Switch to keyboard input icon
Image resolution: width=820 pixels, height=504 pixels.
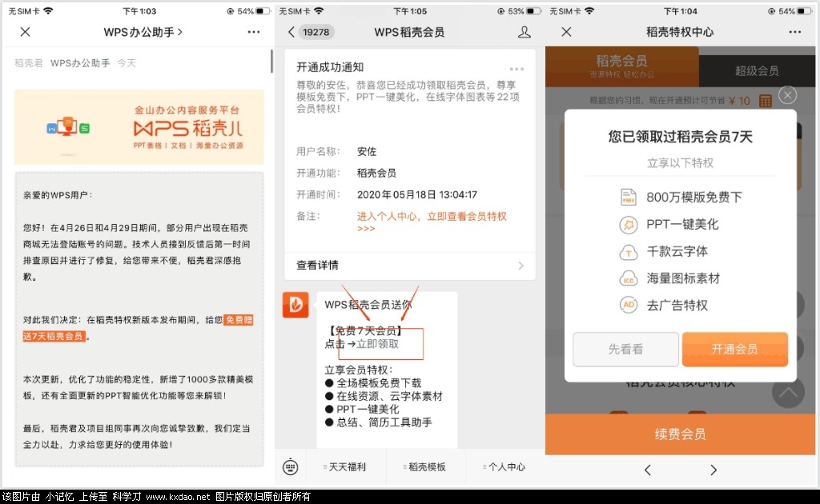tap(290, 466)
